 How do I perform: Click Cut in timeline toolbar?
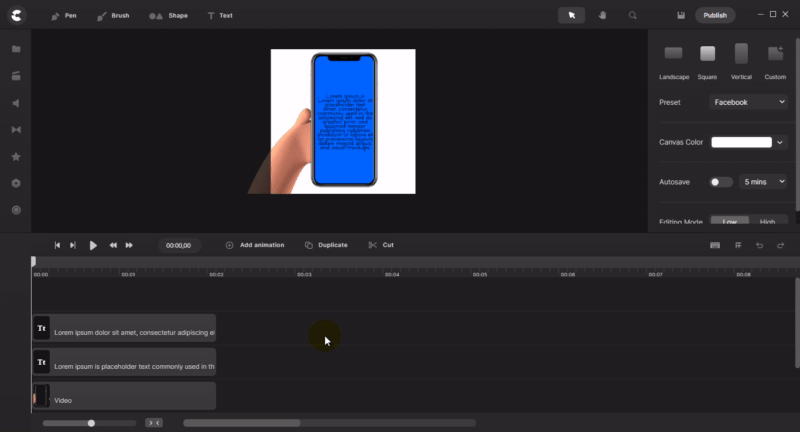point(381,245)
